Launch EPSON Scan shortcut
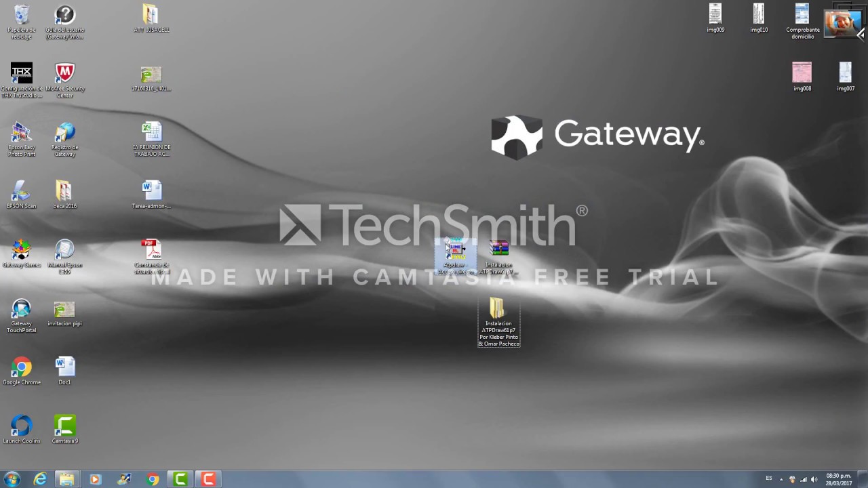 coord(22,195)
